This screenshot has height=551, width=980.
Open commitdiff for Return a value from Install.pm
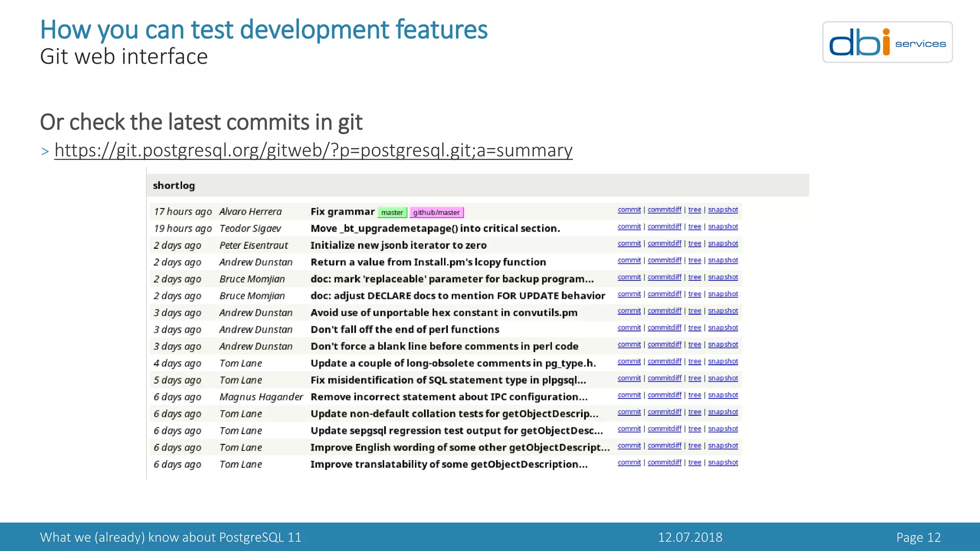tap(664, 260)
